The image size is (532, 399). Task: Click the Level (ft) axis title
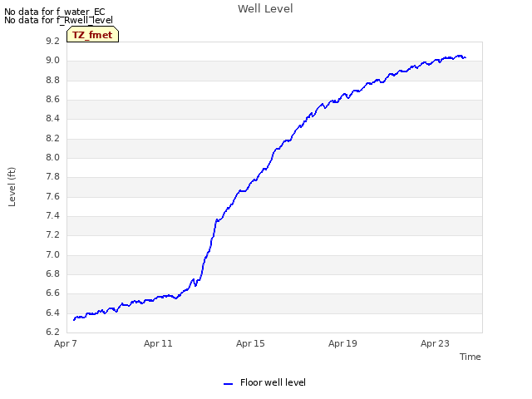[12, 186]
